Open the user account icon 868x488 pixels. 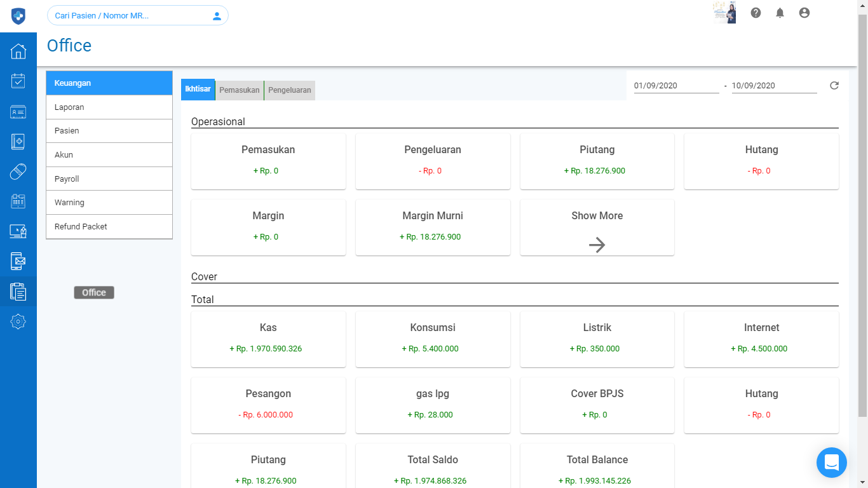click(804, 13)
